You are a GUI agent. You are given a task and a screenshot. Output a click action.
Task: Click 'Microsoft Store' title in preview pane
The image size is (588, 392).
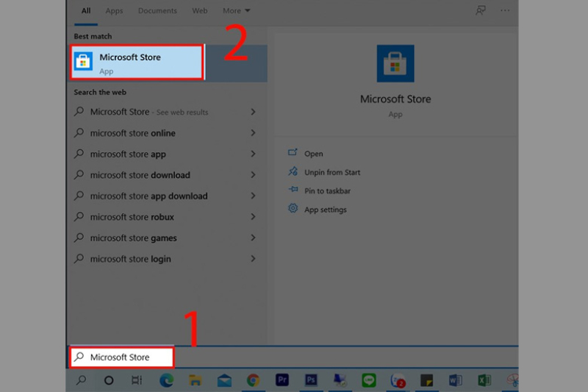(x=395, y=99)
